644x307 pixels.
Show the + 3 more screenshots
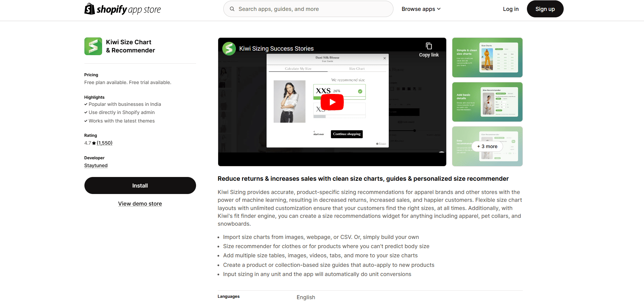pos(487,146)
